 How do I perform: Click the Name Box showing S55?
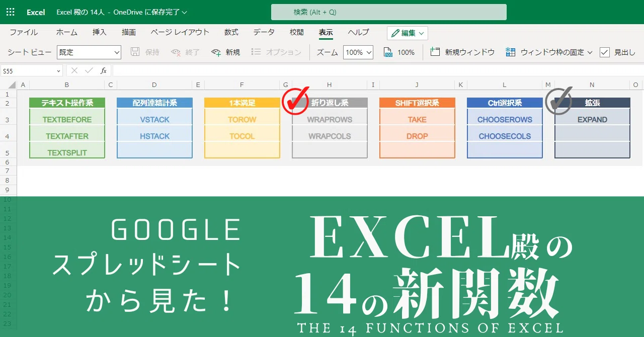(x=28, y=71)
